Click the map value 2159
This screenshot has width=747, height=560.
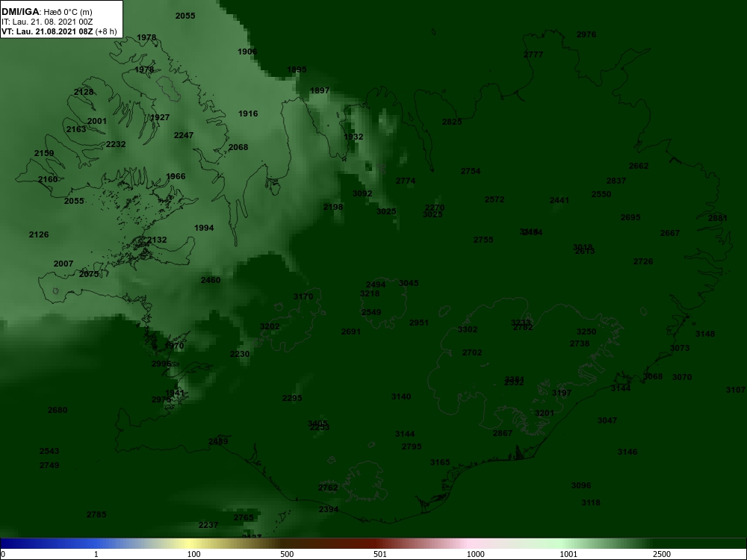(44, 153)
